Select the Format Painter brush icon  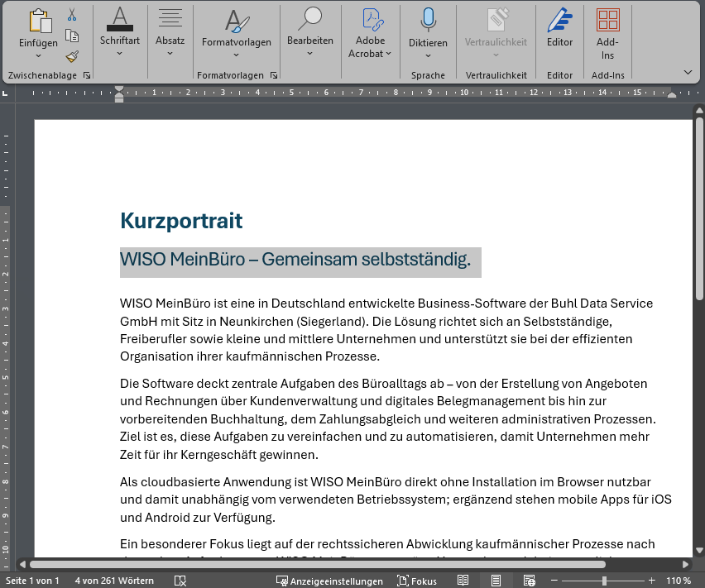tap(72, 56)
